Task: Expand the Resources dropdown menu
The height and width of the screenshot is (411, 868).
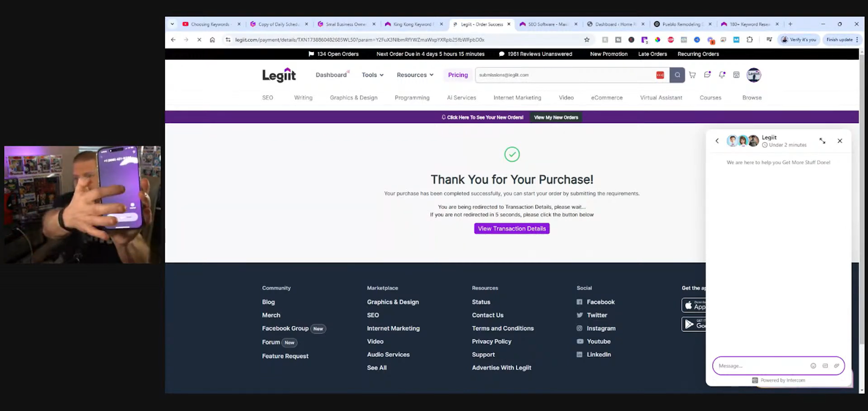Action: [415, 75]
